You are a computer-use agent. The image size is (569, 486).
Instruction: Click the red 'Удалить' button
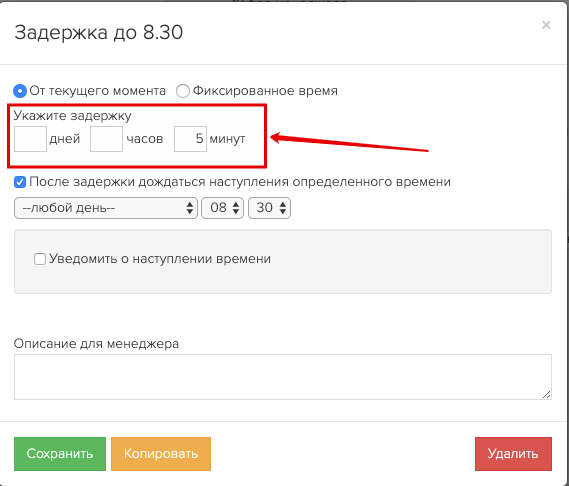click(x=513, y=454)
